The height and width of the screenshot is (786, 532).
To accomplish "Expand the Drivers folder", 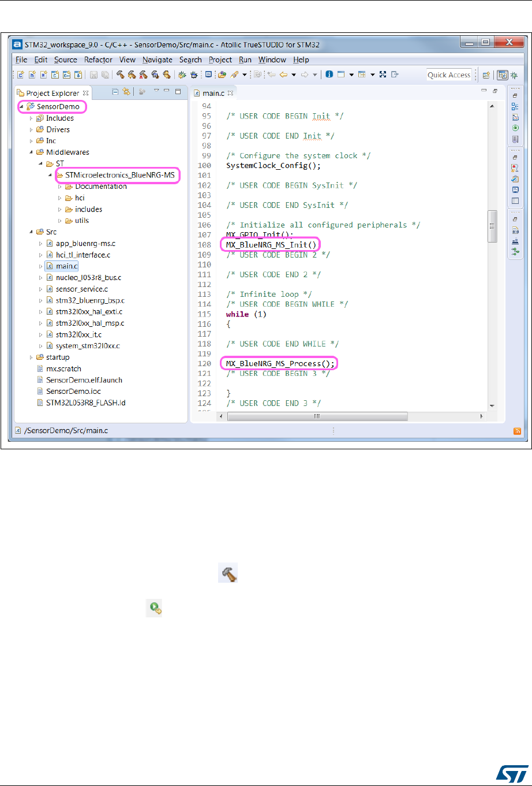I will coord(32,130).
